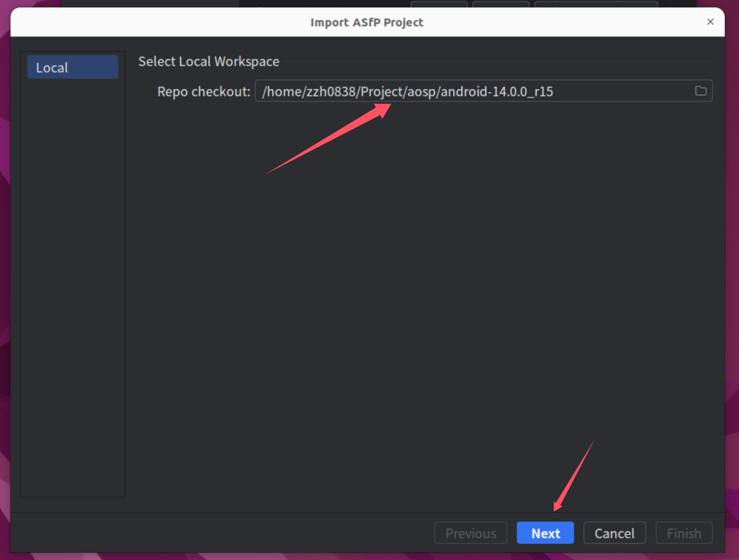Click the Repo checkout label
The image size is (739, 560).
click(203, 91)
